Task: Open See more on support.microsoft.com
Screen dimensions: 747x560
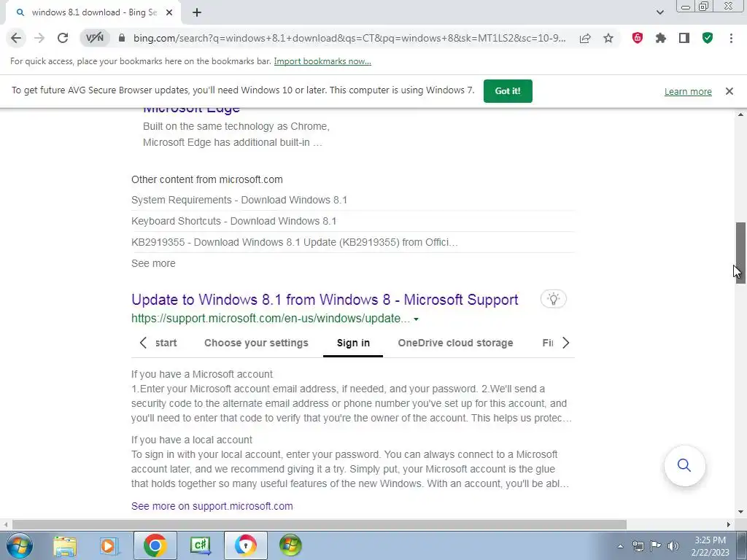Action: (212, 506)
